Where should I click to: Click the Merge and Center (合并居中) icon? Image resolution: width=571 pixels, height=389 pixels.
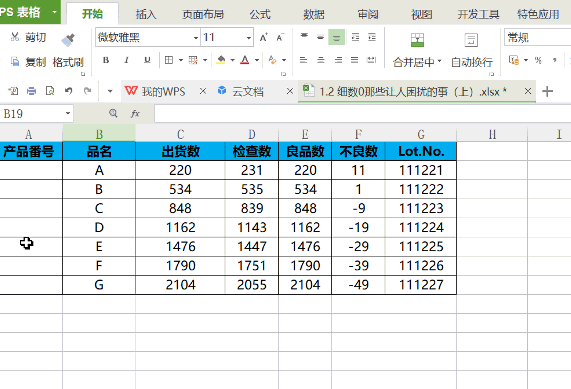[417, 40]
